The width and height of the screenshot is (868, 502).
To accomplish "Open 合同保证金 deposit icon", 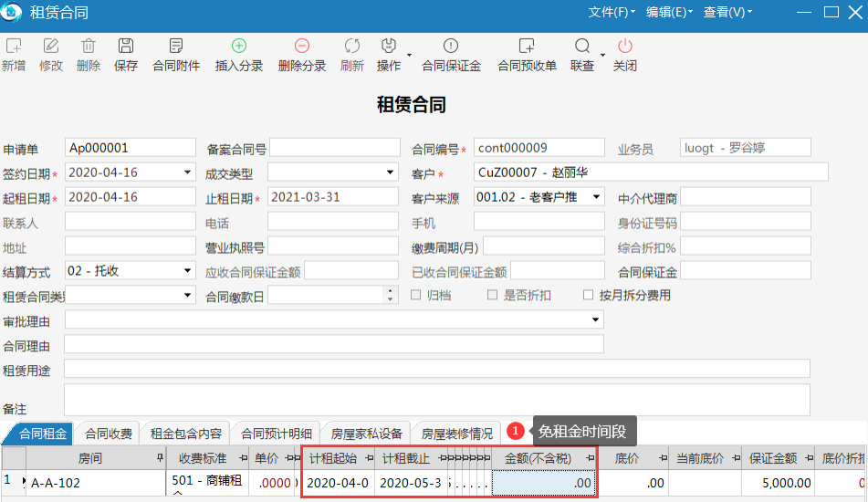I will click(451, 47).
